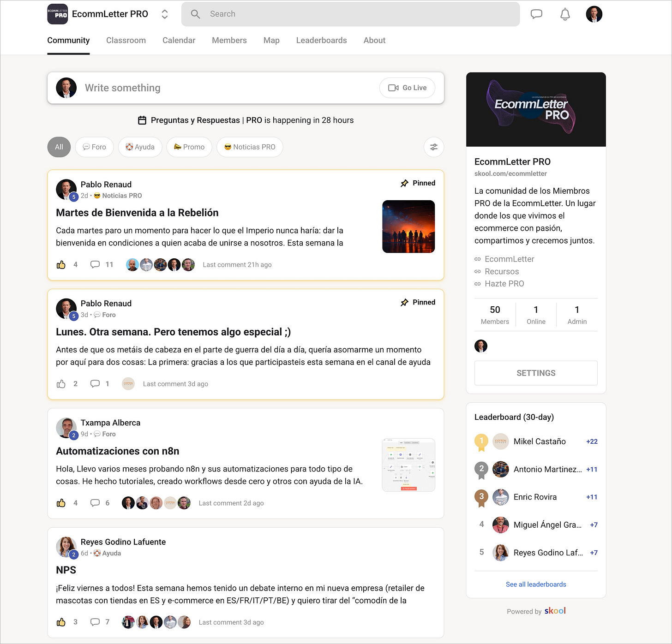Open the 'Hazte PRO' link
Screen dimensions: 672x644
504,283
